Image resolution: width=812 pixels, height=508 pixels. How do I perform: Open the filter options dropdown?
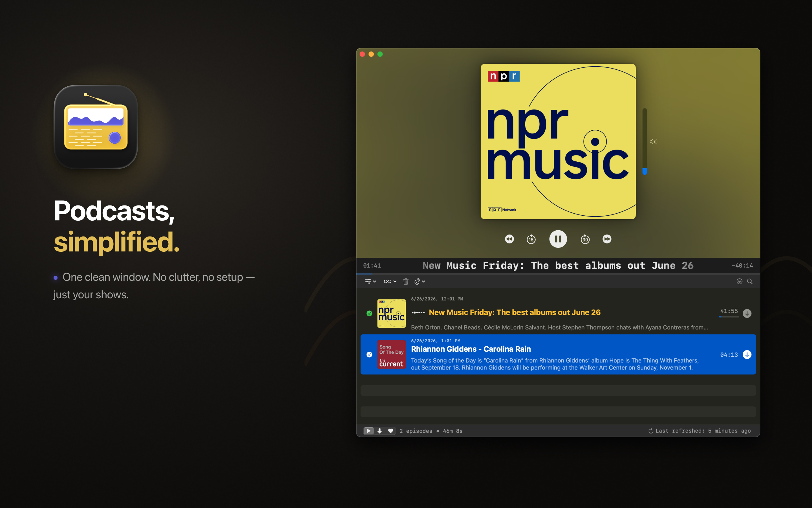pyautogui.click(x=370, y=282)
